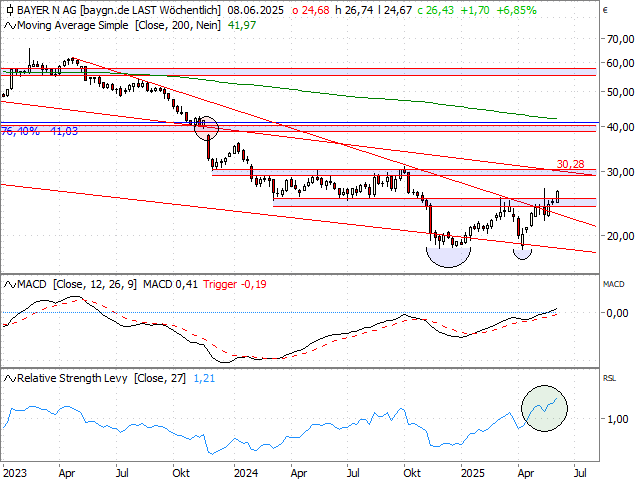Click the Jul label at the far right of the time axis
640x480 pixels.
tap(580, 473)
